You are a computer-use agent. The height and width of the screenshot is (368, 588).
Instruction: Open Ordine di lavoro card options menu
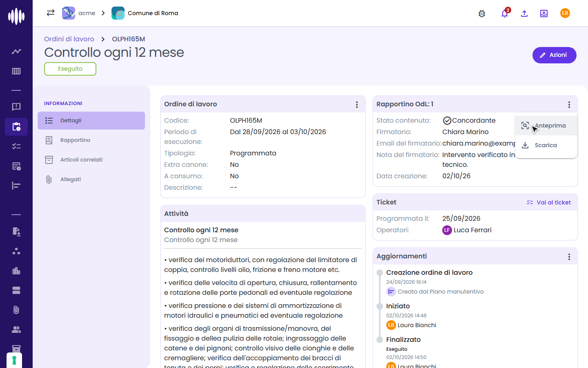click(357, 105)
